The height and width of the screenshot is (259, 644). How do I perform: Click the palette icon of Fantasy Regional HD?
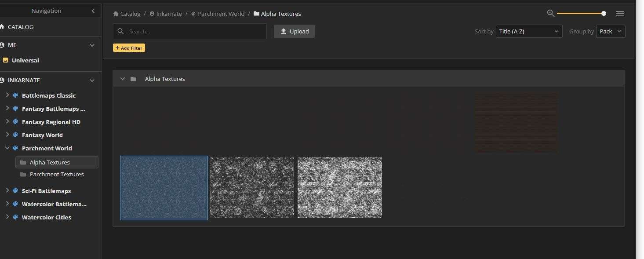pyautogui.click(x=15, y=122)
